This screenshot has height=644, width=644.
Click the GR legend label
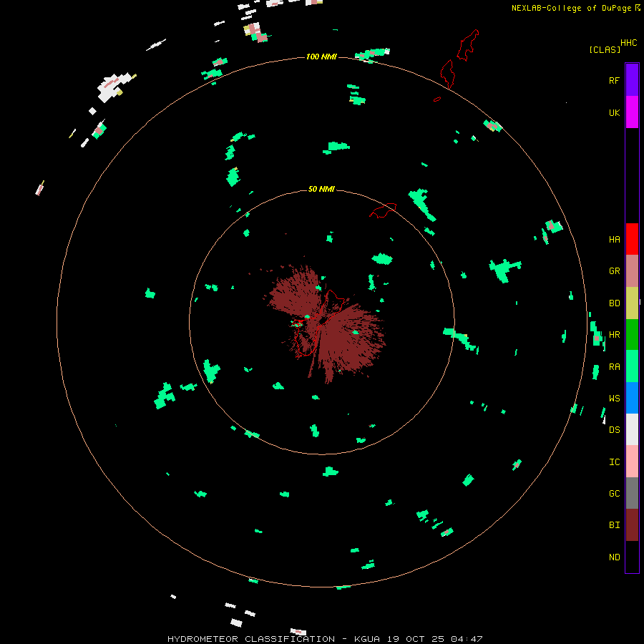(614, 271)
